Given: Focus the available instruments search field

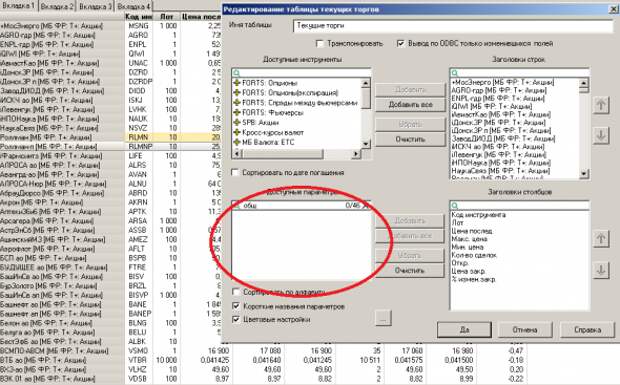Looking at the screenshot, I should 301,73.
